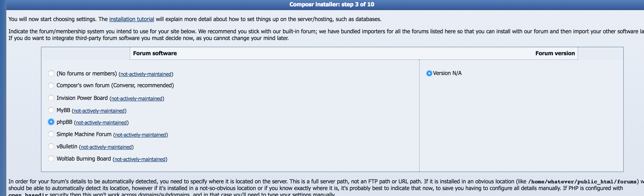Click not-actively-maintained link next to Woltlab Burning Board
Image resolution: width=644 pixels, height=196 pixels.
click(140, 159)
